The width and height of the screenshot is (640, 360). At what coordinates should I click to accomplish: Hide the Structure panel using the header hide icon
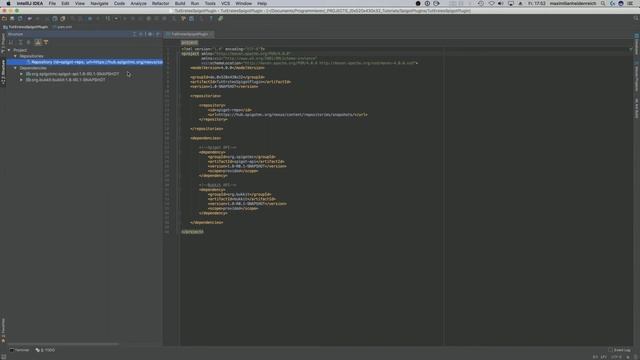(x=158, y=34)
